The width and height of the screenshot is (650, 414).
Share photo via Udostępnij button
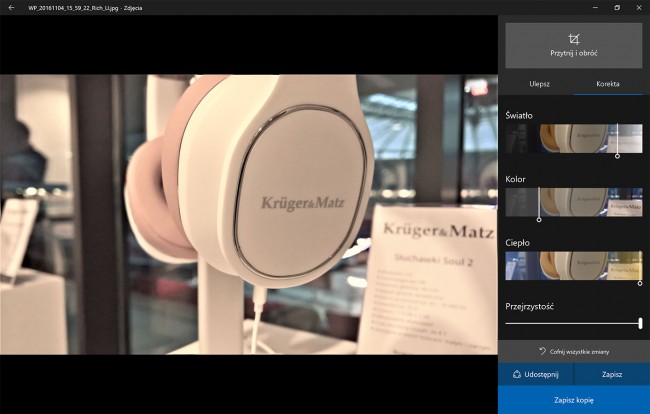coord(536,375)
